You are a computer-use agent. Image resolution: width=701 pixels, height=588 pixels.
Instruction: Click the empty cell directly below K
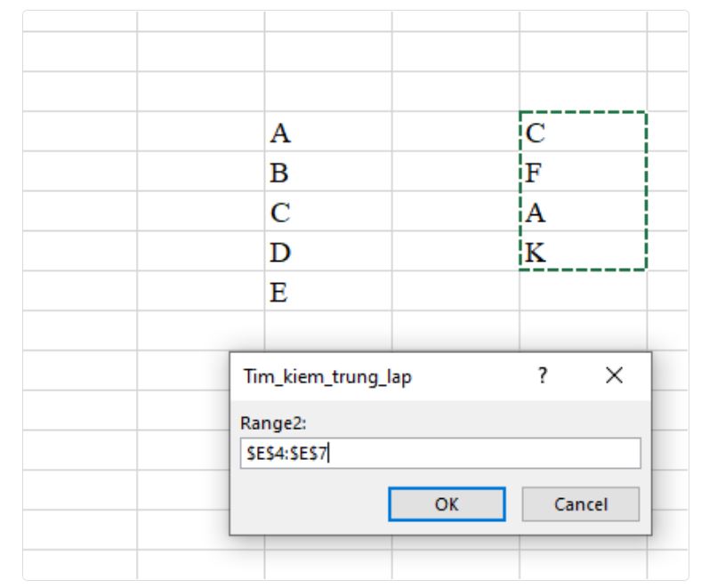click(x=583, y=292)
